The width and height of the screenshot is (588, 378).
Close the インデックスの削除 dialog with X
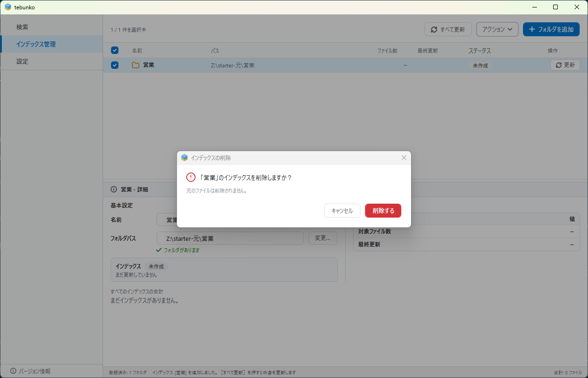click(x=404, y=158)
